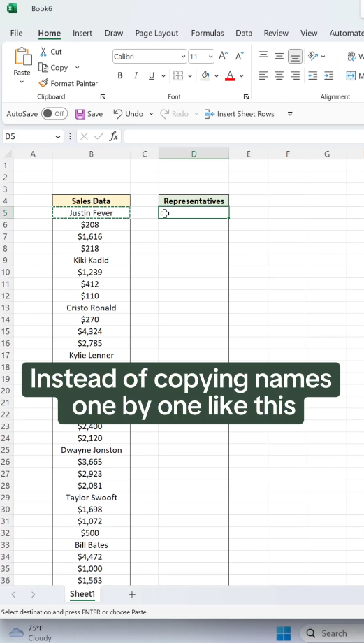This screenshot has height=643, width=364.
Task: Click the Wrap Text icon
Action: [351, 56]
